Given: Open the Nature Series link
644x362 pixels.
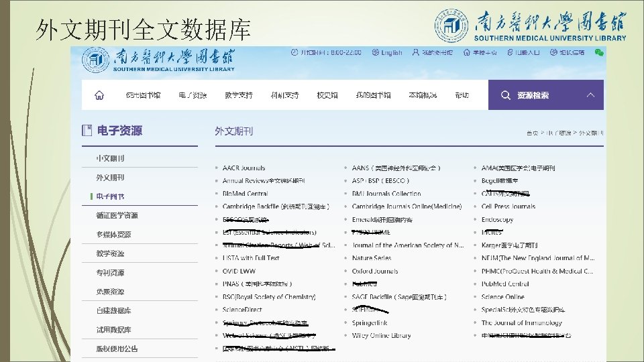Looking at the screenshot, I should [x=372, y=258].
